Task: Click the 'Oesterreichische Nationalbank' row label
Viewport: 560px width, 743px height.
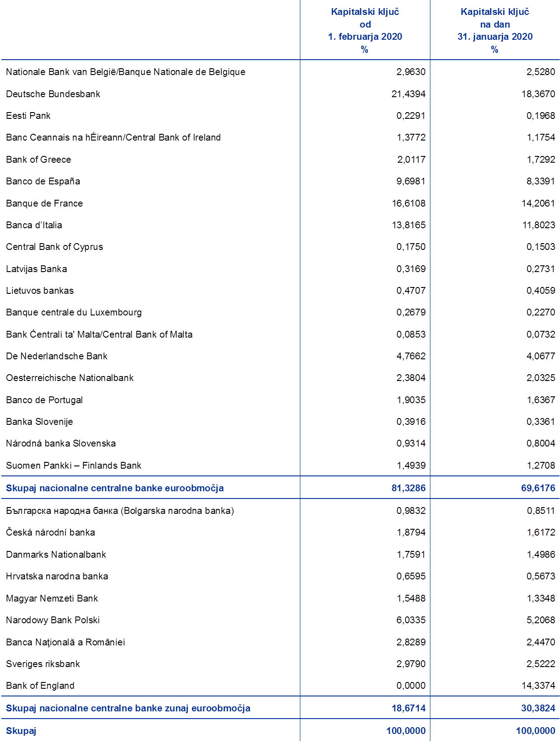Action: 70,378
